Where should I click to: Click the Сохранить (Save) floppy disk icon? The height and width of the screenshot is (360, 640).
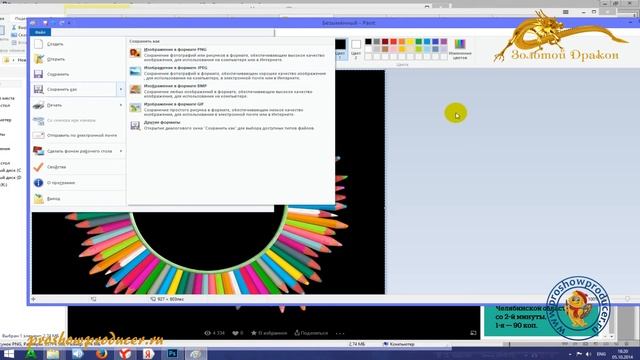click(38, 74)
